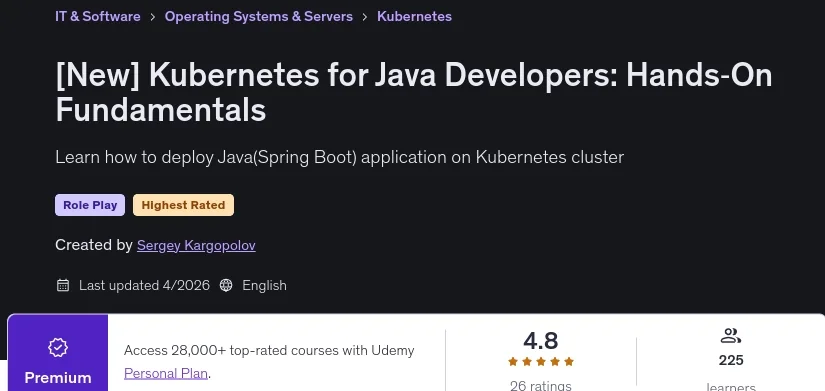Viewport: 825px width, 391px height.
Task: Click the middle rating star
Action: tap(541, 362)
